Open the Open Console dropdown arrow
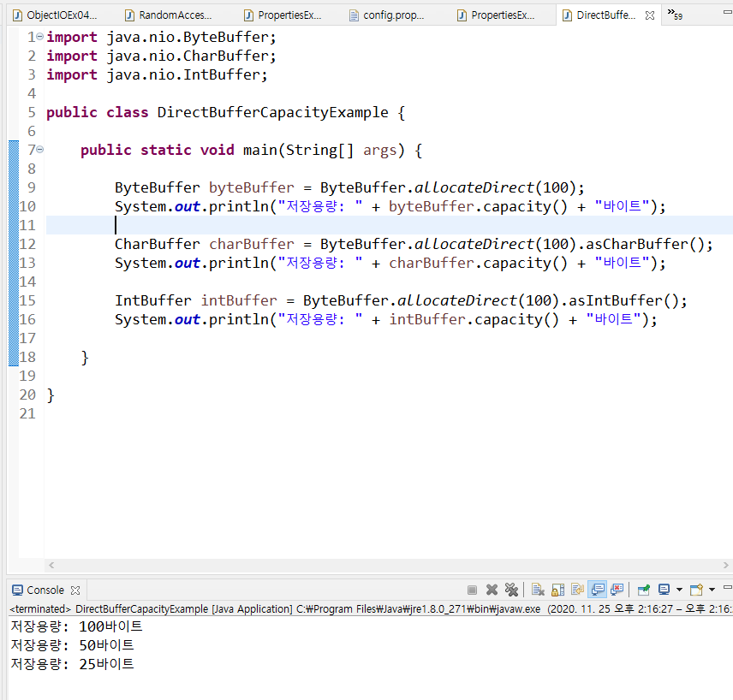This screenshot has height=700, width=733. 712,590
